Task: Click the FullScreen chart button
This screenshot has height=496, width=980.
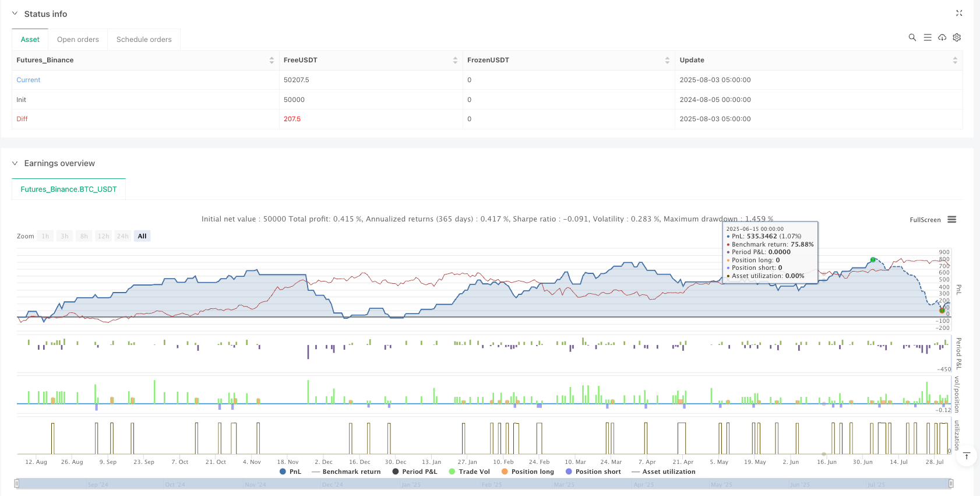Action: coord(925,220)
